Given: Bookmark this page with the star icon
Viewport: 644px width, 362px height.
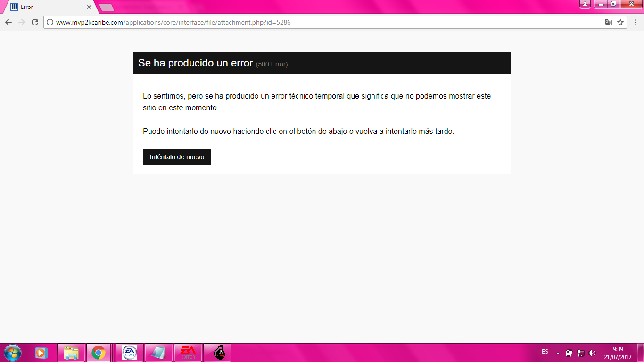Looking at the screenshot, I should click(x=620, y=22).
